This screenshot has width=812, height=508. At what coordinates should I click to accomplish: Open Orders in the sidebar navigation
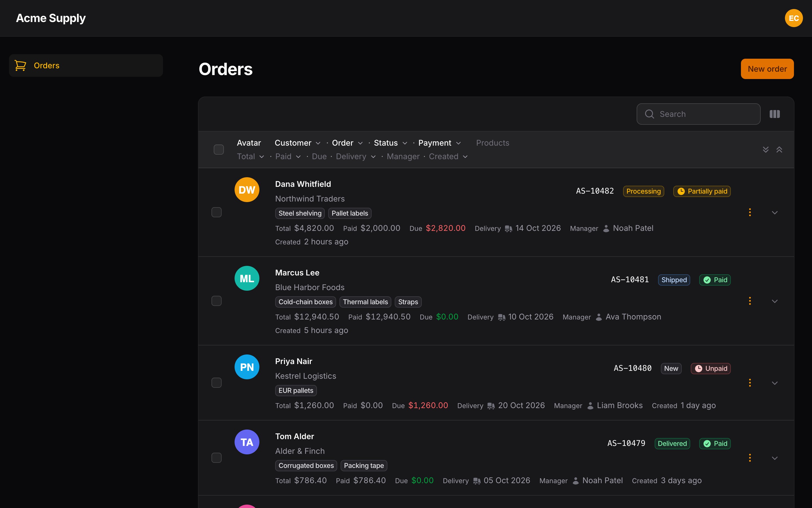click(86, 65)
